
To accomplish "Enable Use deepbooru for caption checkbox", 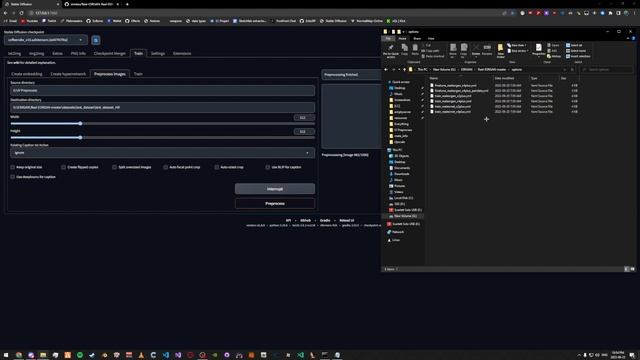I will pyautogui.click(x=13, y=177).
